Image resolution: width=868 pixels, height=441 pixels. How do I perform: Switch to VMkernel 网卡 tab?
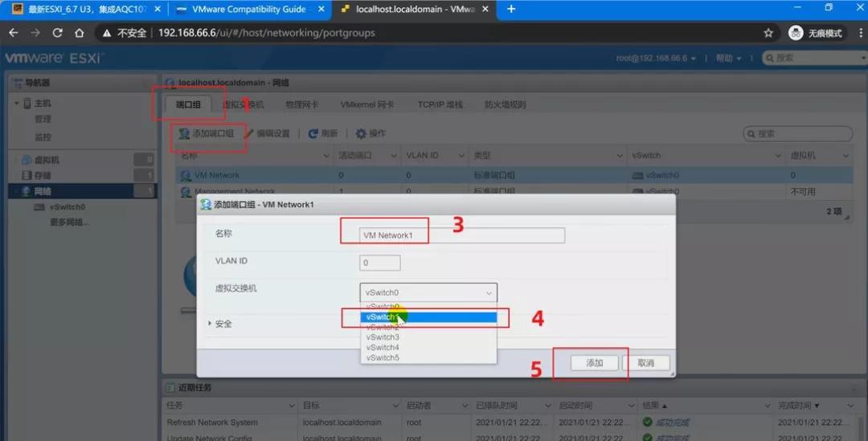[367, 104]
